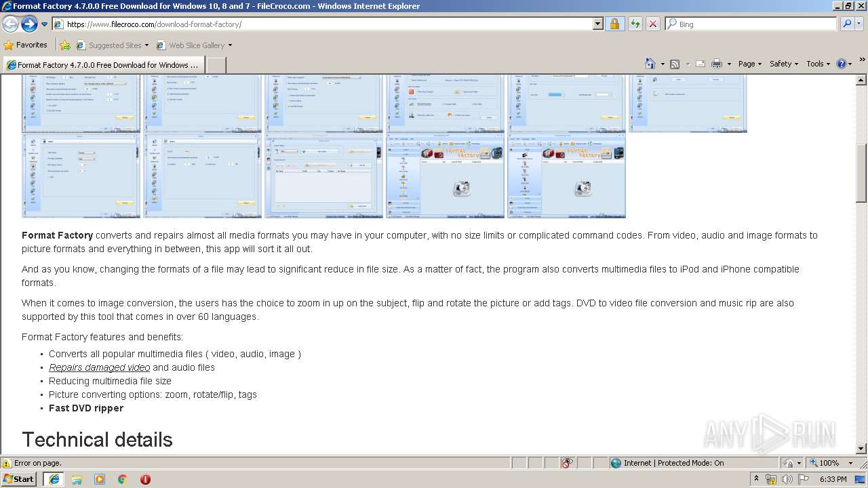
Task: Click the Home icon in command bar
Action: [650, 64]
